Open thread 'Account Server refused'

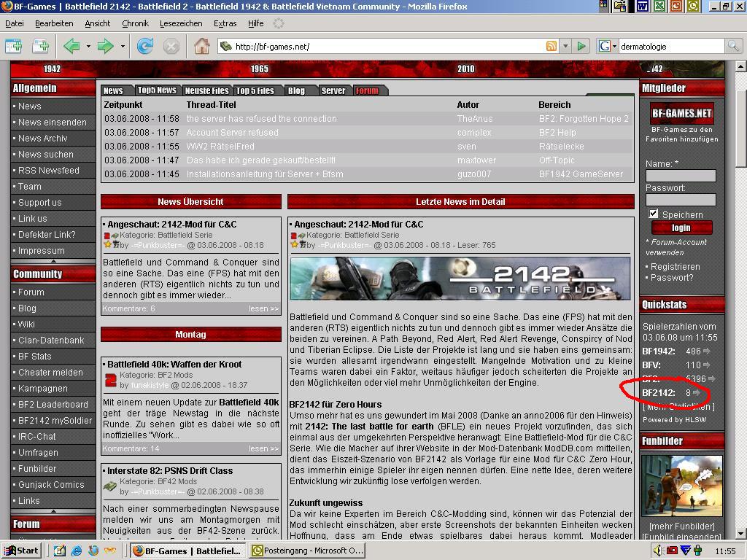click(x=233, y=133)
